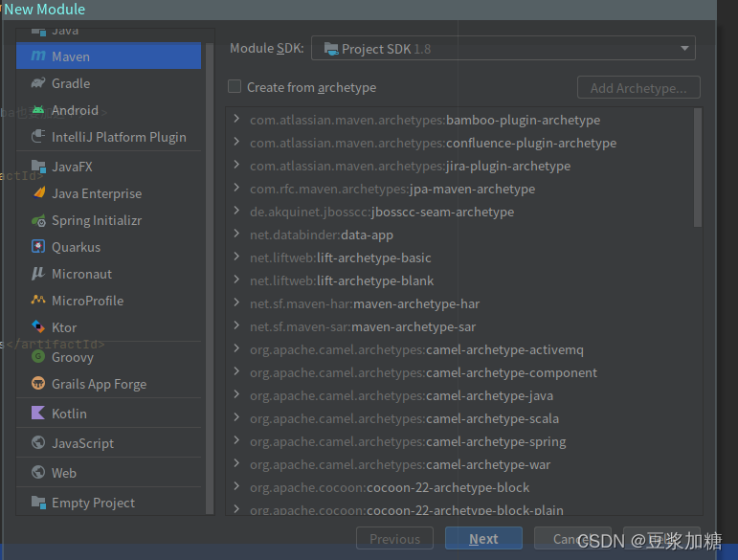Click the IntelliJ Platform Plugin icon

(x=38, y=137)
